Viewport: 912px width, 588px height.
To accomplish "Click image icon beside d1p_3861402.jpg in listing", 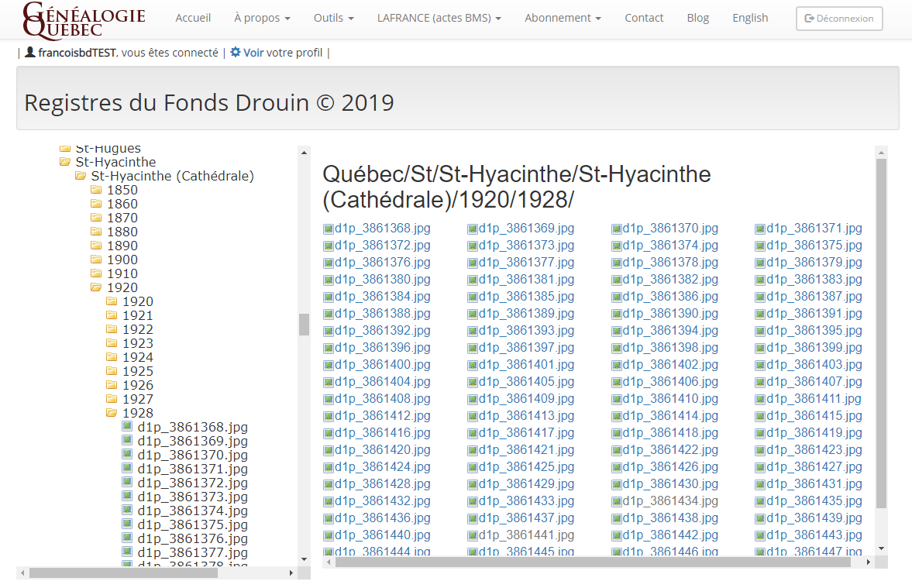I will click(617, 365).
